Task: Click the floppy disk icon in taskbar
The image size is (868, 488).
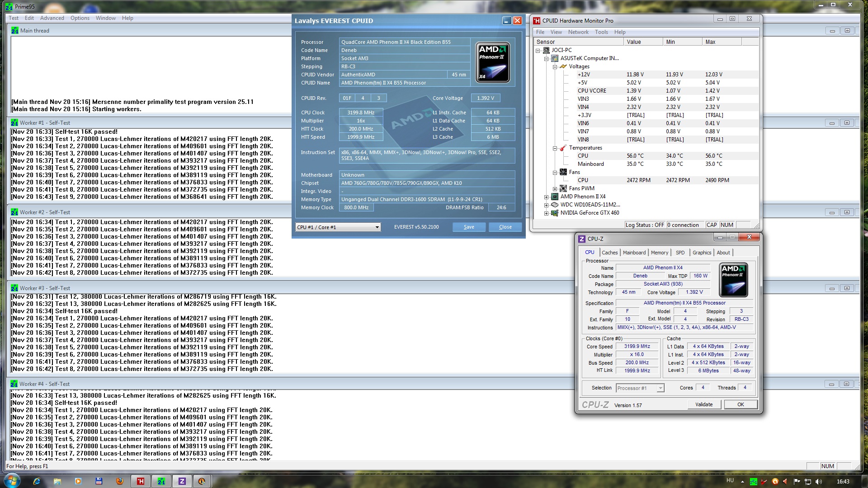Action: 99,481
